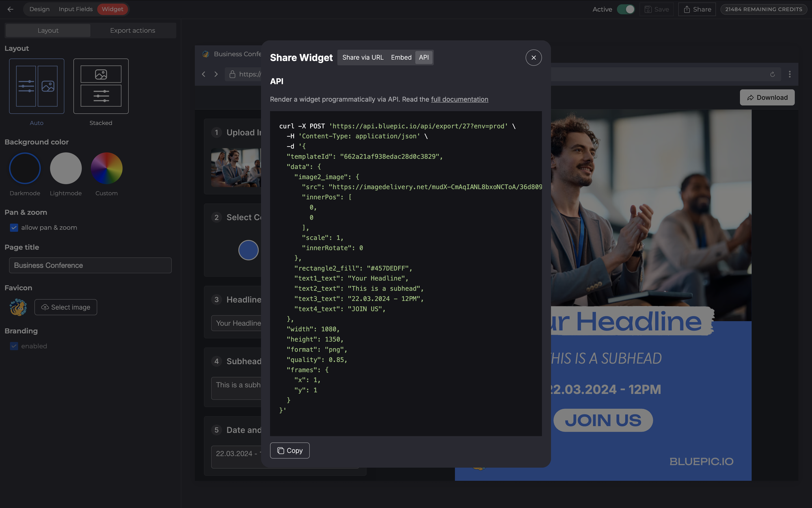Click the Your Headline input field

236,323
